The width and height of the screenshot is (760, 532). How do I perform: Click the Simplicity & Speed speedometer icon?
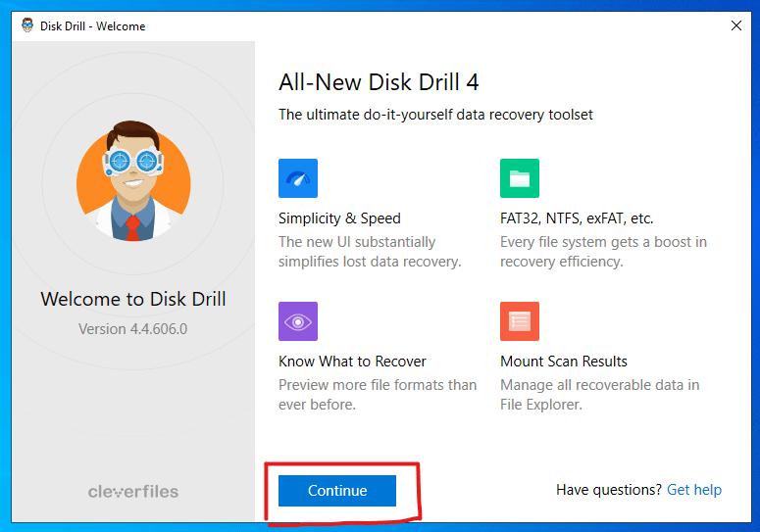click(x=297, y=178)
